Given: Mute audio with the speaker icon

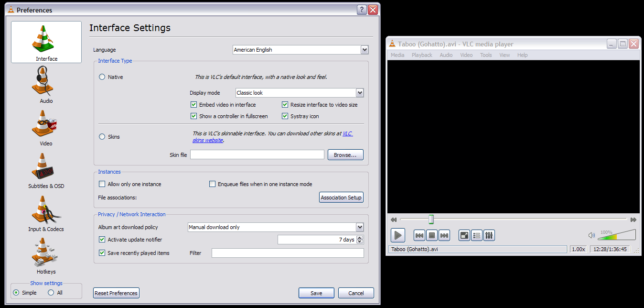Looking at the screenshot, I should tap(591, 235).
